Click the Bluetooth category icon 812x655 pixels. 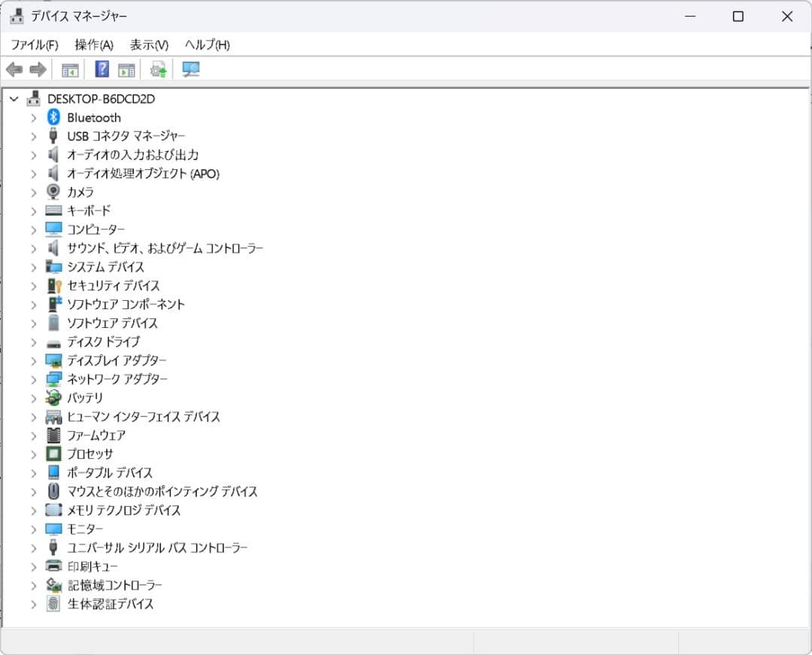[x=53, y=117]
